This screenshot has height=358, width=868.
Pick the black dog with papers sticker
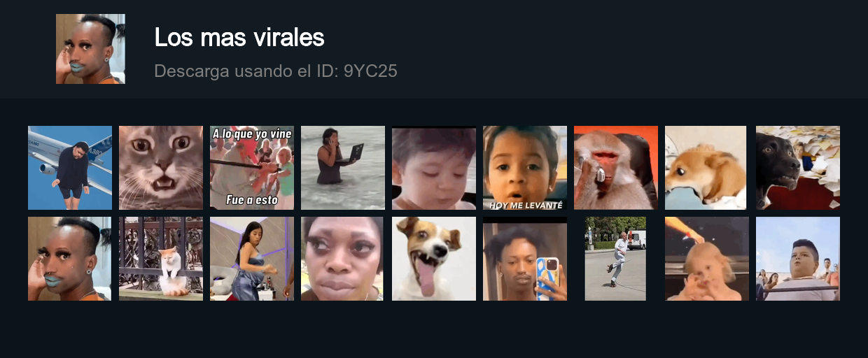coord(798,168)
